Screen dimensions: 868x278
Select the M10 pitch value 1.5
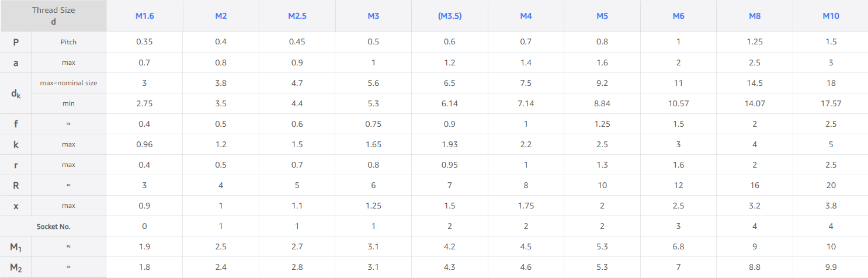pos(831,42)
